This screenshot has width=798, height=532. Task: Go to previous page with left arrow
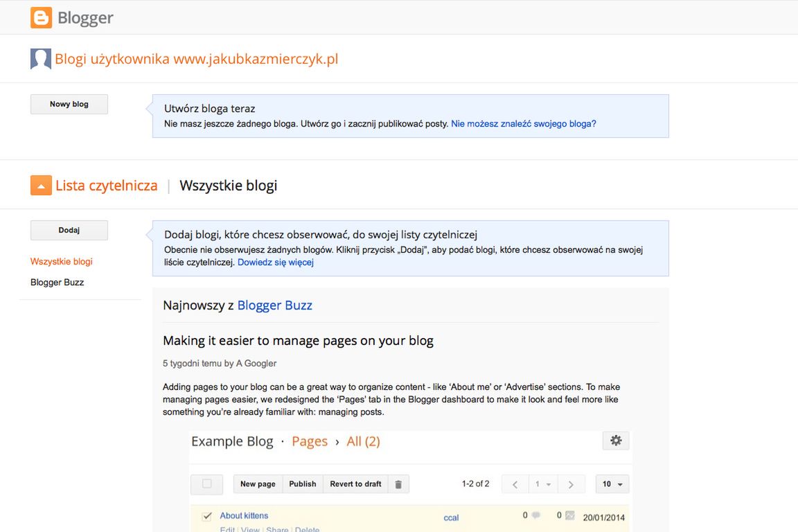pos(515,484)
